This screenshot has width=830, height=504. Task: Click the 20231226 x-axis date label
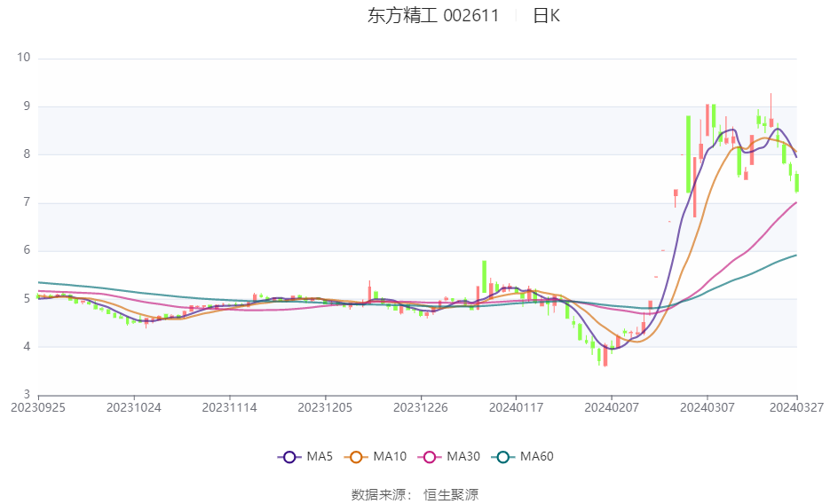[420, 408]
